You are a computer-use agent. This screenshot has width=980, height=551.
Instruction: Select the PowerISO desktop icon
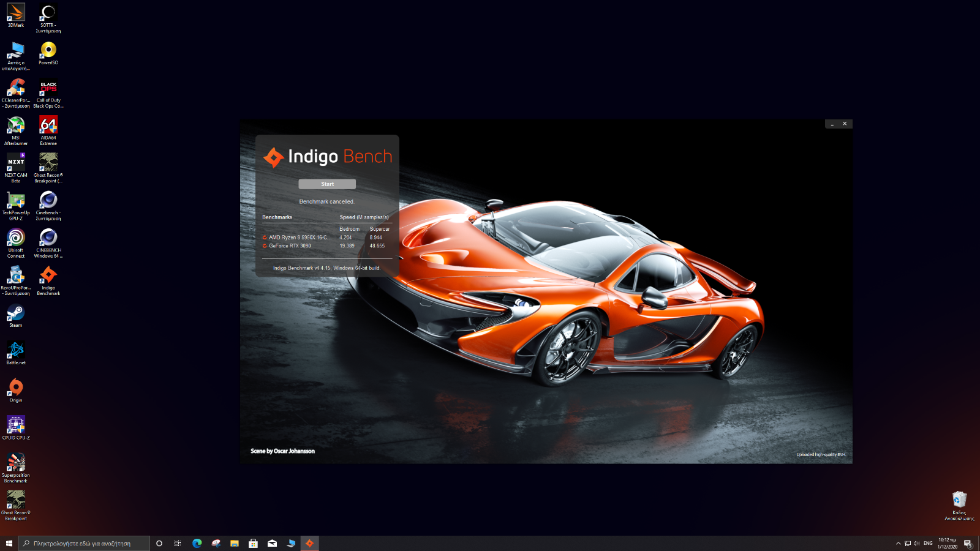[48, 53]
